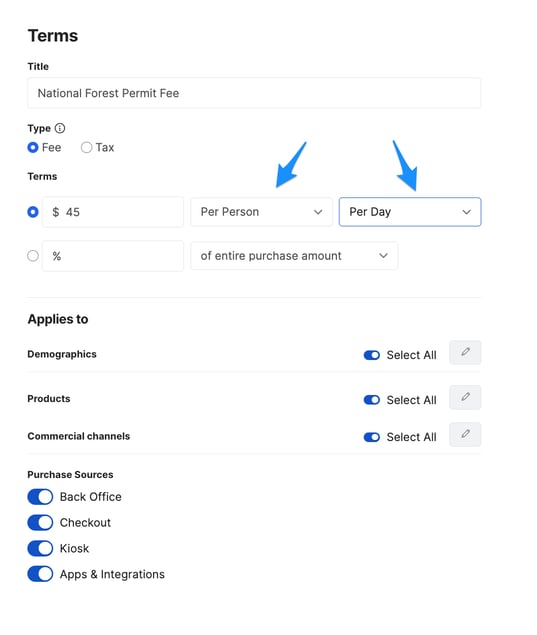Click the Title field with National Forest Permit Fee
The width and height of the screenshot is (537, 635).
point(254,93)
